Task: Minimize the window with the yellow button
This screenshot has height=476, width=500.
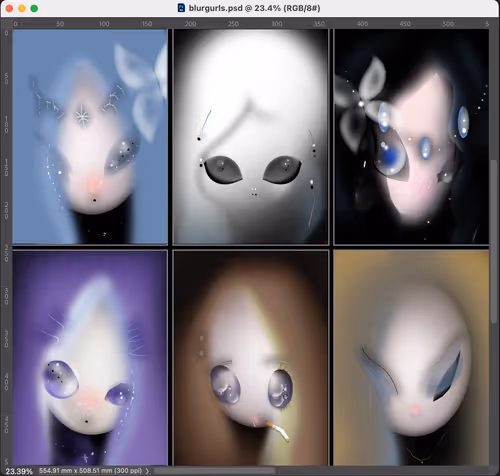Action: [x=22, y=8]
